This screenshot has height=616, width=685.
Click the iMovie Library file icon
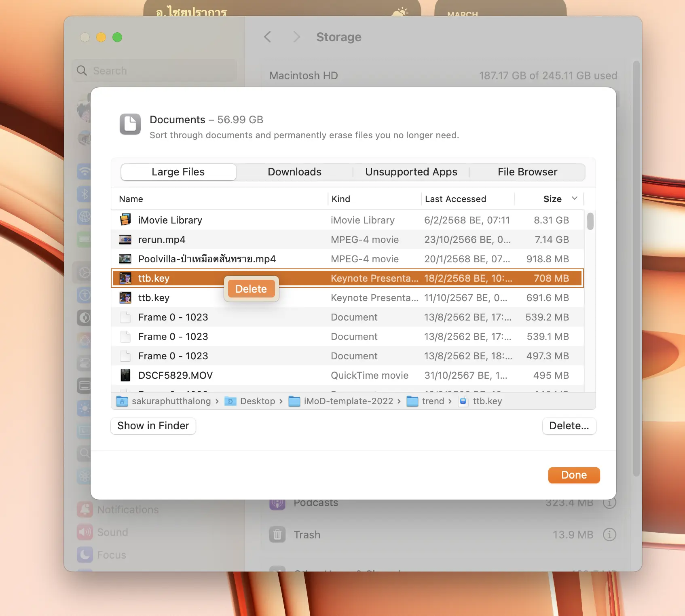(x=125, y=220)
